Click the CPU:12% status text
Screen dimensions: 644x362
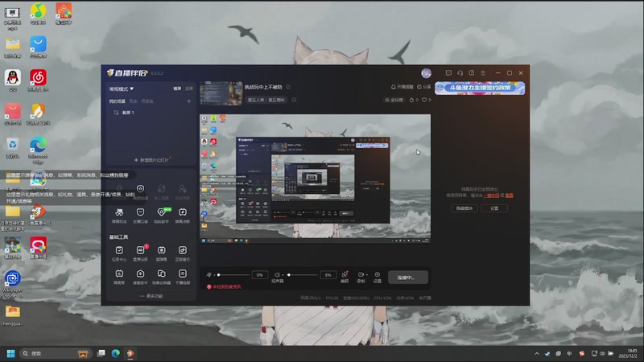[382, 298]
